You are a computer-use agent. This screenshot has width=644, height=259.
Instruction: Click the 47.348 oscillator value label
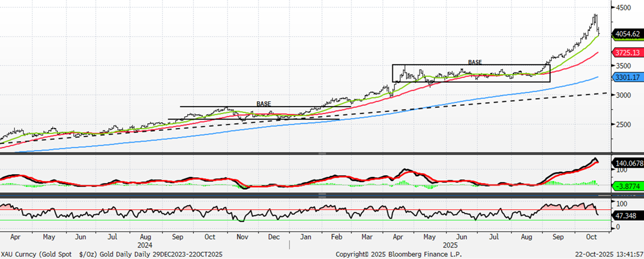[x=626, y=215]
